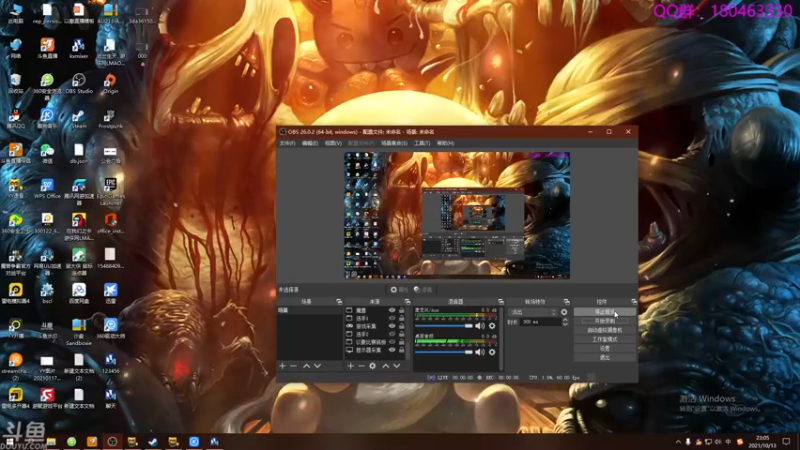Move source up with the Sources up arrow
The height and width of the screenshot is (450, 800).
pyautogui.click(x=386, y=366)
